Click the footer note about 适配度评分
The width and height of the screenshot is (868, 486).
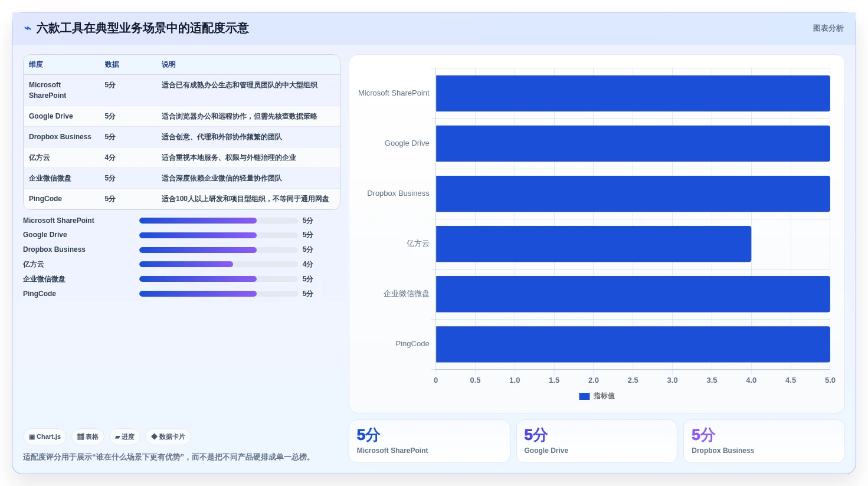point(168,457)
